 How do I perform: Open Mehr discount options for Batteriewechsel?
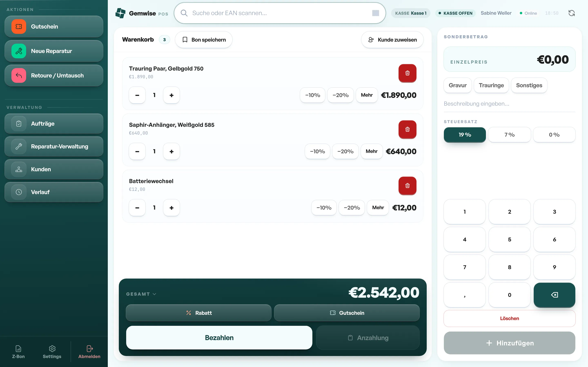click(x=378, y=208)
